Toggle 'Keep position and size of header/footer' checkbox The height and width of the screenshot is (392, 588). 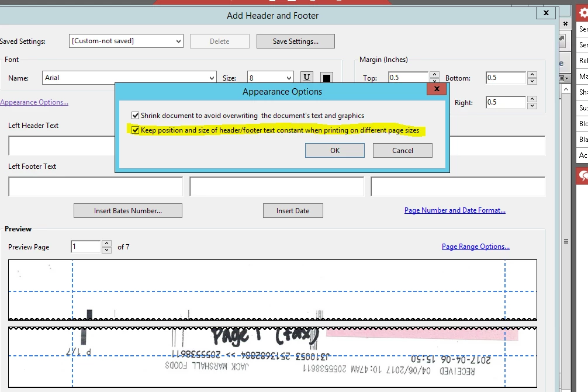tap(136, 130)
